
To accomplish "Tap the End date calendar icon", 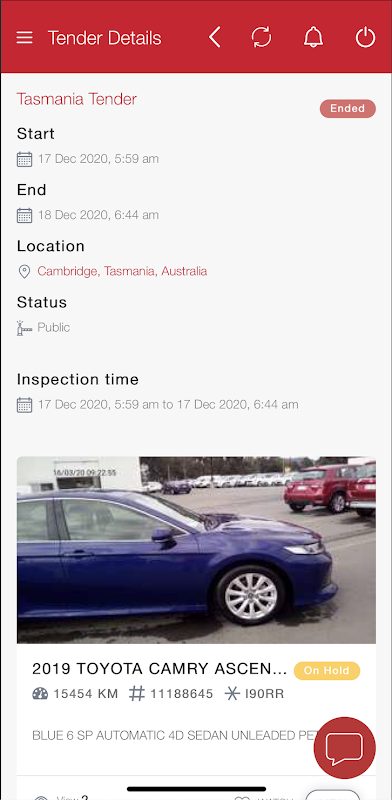I will click(24, 215).
